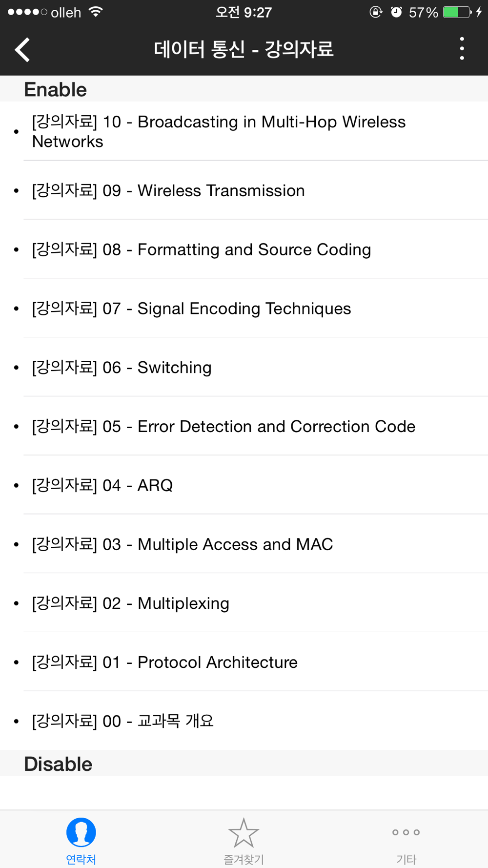Select 07 - Signal Encoding Techniques
Image resolution: width=488 pixels, height=868 pixels.
pyautogui.click(x=244, y=308)
